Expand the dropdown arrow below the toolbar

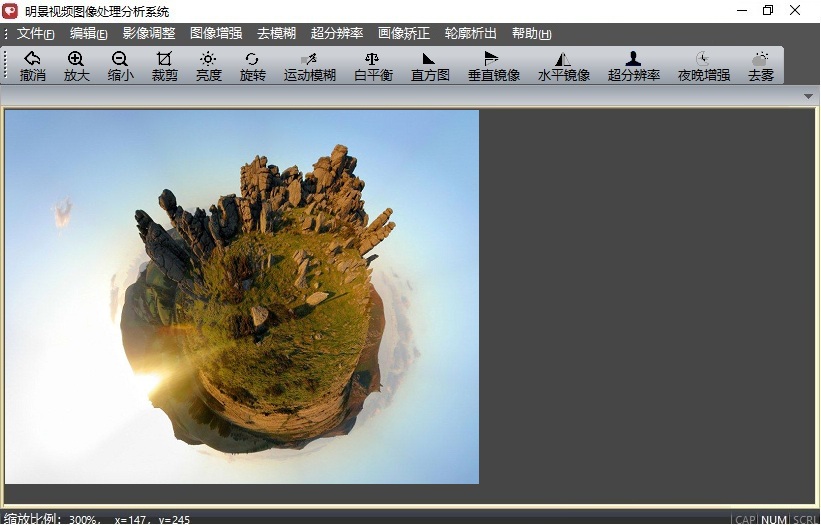[808, 96]
